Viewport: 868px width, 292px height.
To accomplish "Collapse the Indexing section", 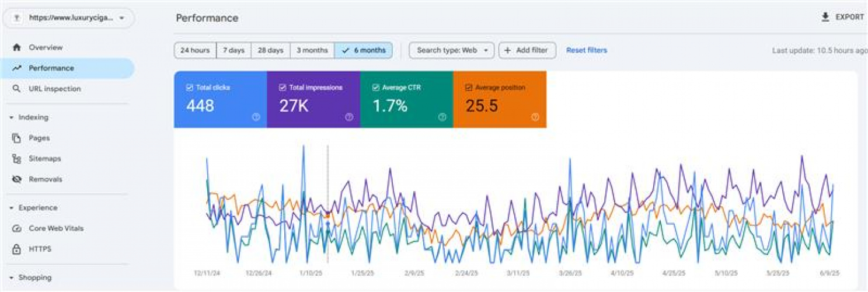I will pos(11,117).
